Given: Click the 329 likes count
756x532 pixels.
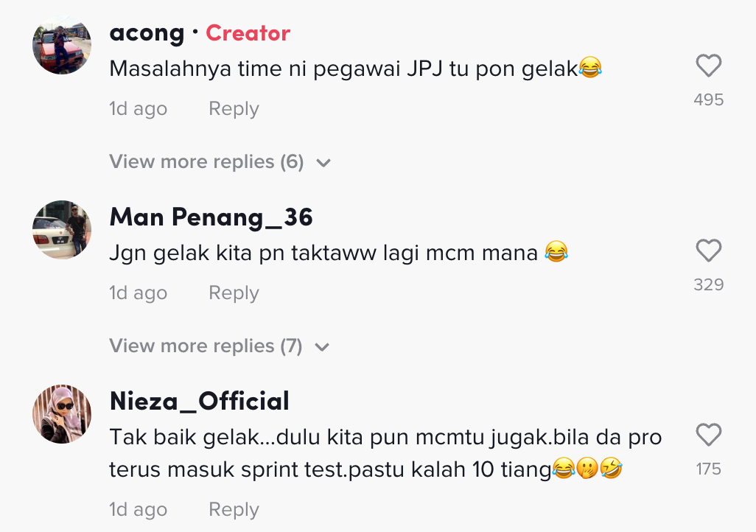Looking at the screenshot, I should [x=708, y=284].
